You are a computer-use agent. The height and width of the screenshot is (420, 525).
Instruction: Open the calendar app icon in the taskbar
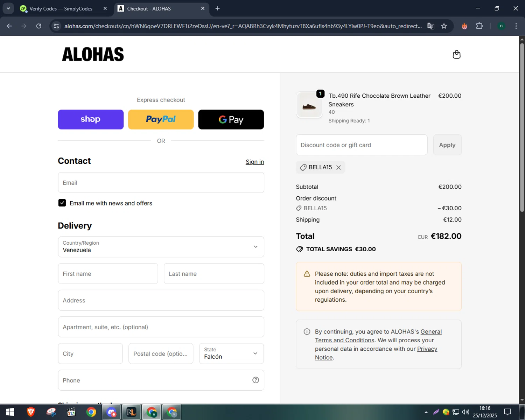coord(71,412)
